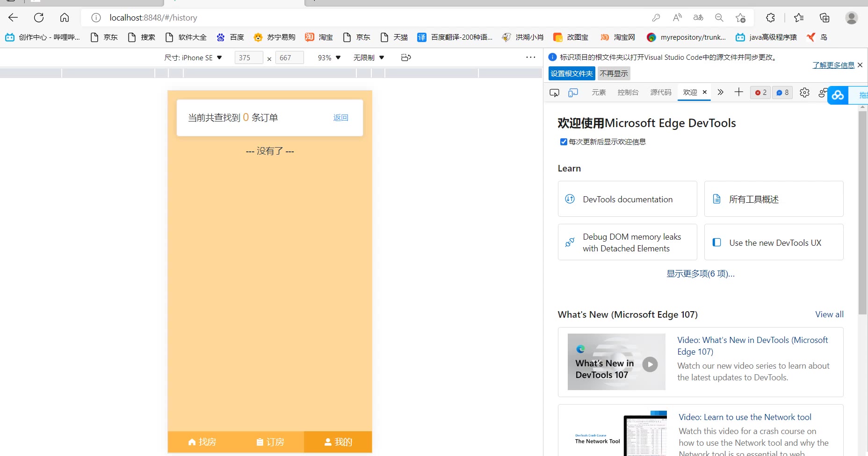Viewport: 868px width, 456px height.
Task: Select the inspect element tool icon
Action: click(x=554, y=93)
